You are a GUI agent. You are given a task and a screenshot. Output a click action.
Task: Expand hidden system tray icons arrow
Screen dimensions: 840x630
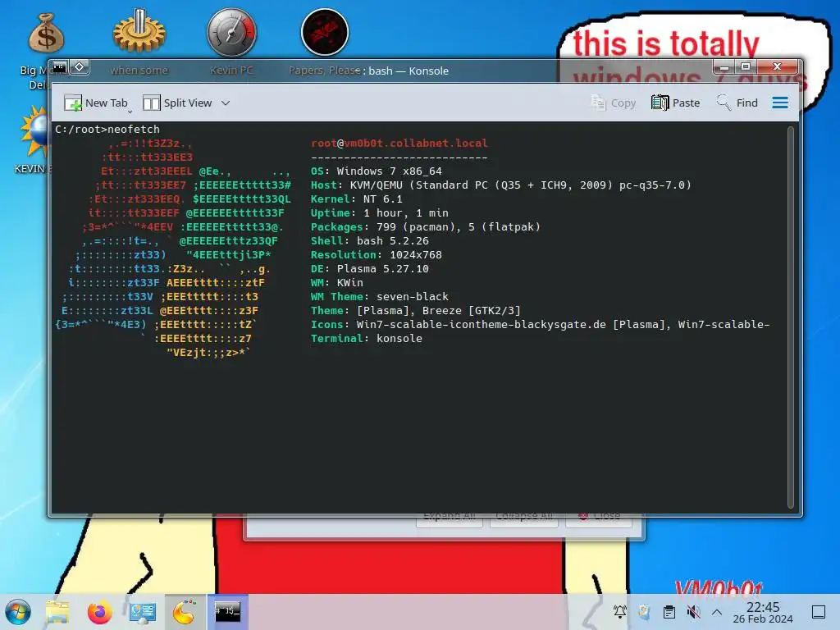[x=717, y=612]
